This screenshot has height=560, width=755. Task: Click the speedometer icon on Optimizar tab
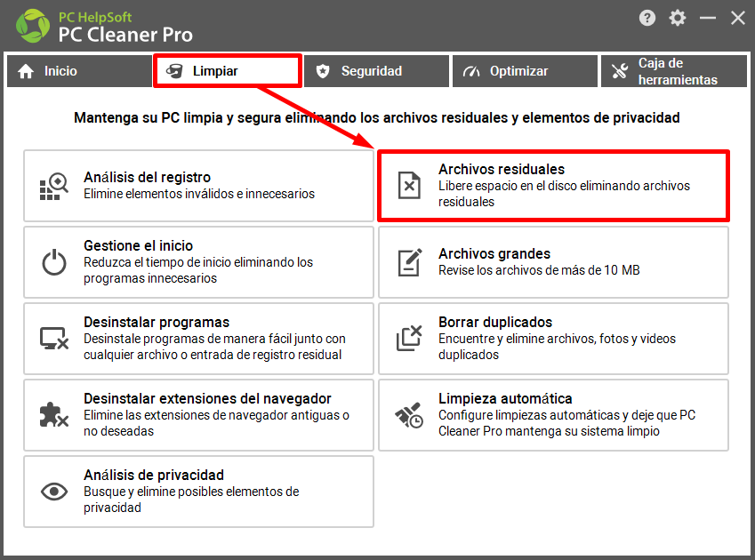471,72
